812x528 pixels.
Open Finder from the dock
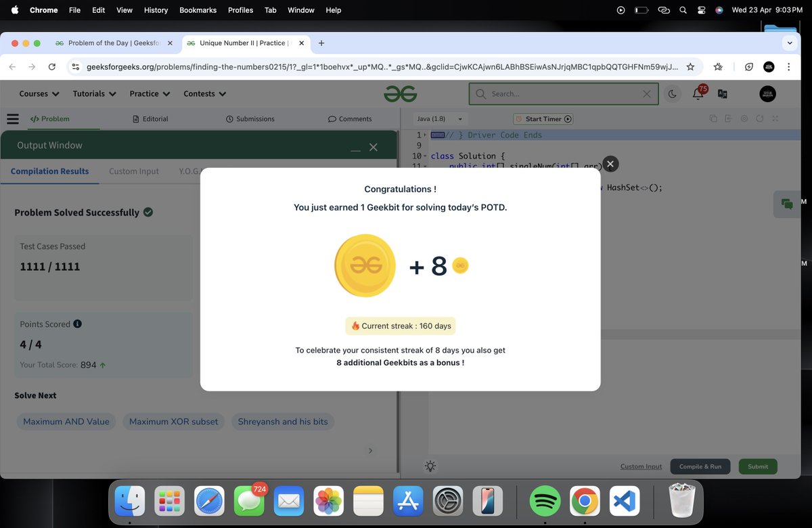click(129, 502)
